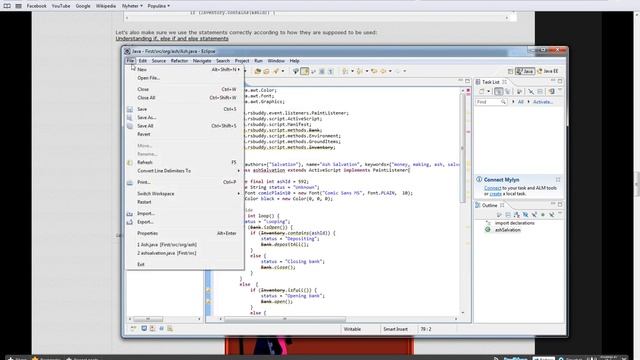
Task: Toggle Categorized presentation in Task List
Action: pos(498,91)
